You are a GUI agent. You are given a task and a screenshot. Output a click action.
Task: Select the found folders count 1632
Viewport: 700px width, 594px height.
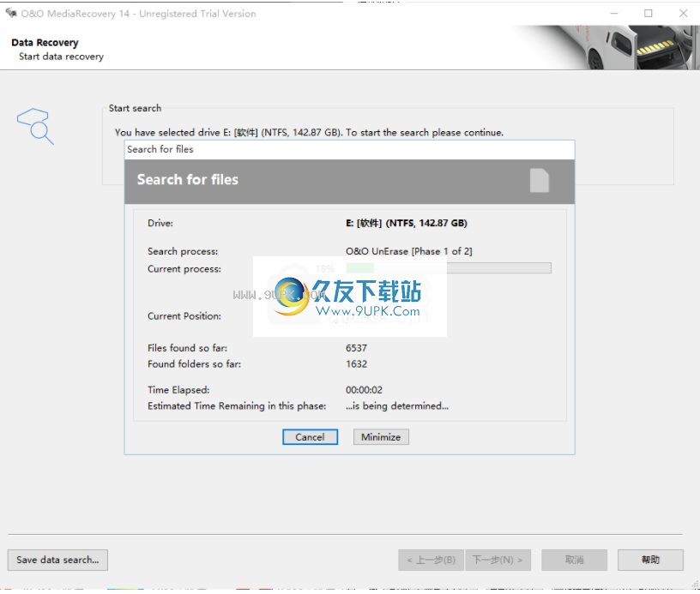point(356,364)
